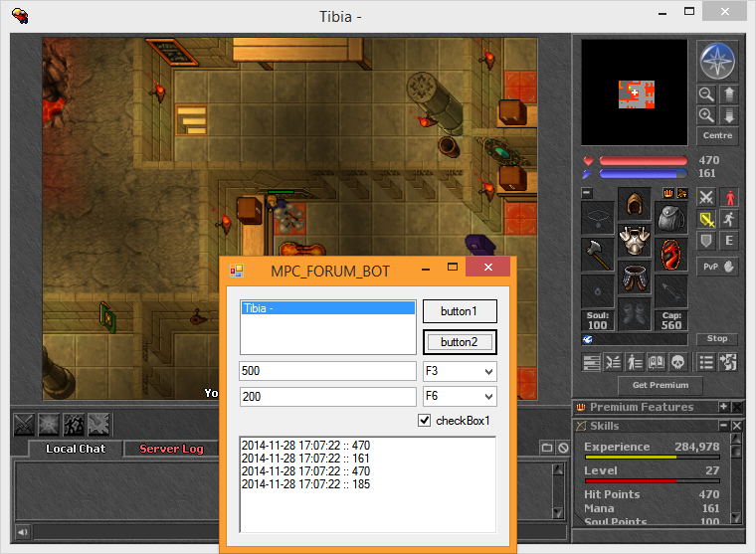Enable balanced sword-and-shield fight mode
756x554 pixels.
(x=706, y=220)
